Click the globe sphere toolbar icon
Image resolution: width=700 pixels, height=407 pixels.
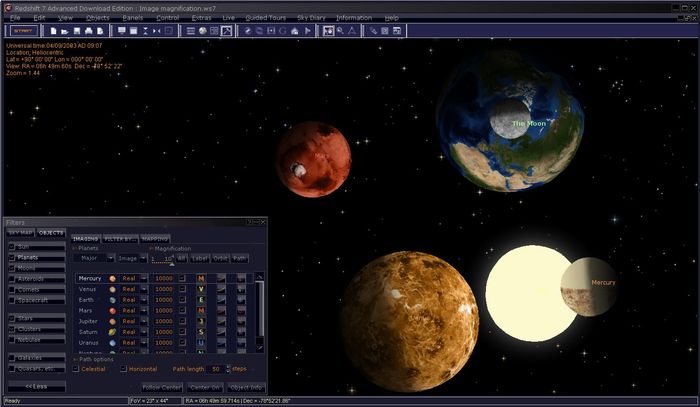(203, 31)
